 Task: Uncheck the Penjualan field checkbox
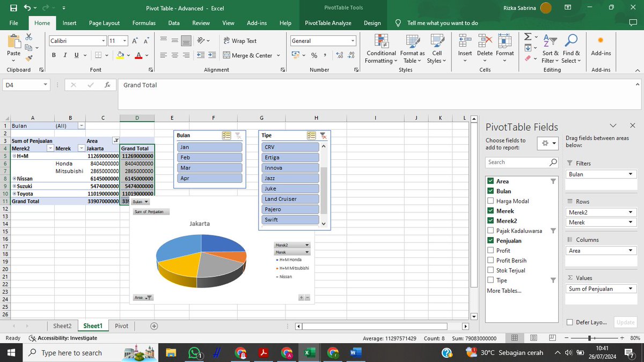coord(491,241)
